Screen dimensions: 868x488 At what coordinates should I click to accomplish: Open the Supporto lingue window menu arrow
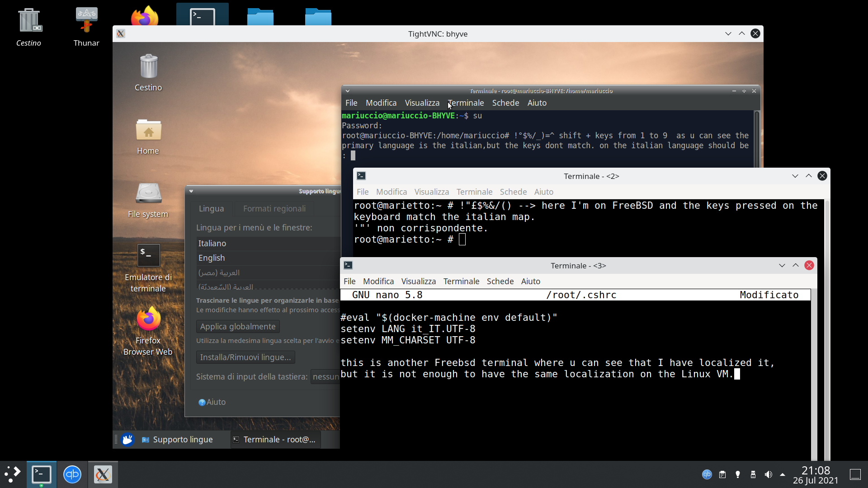click(x=191, y=191)
